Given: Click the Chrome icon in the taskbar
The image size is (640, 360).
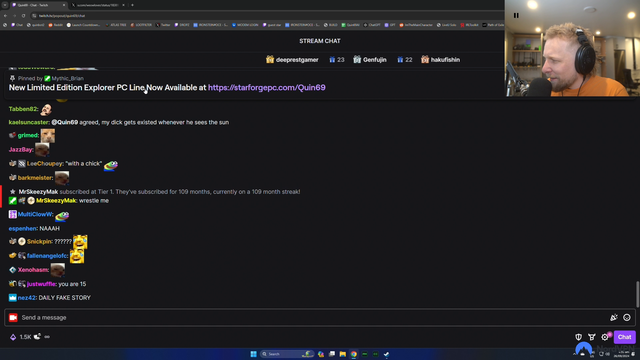Looking at the screenshot, I should pos(353,354).
